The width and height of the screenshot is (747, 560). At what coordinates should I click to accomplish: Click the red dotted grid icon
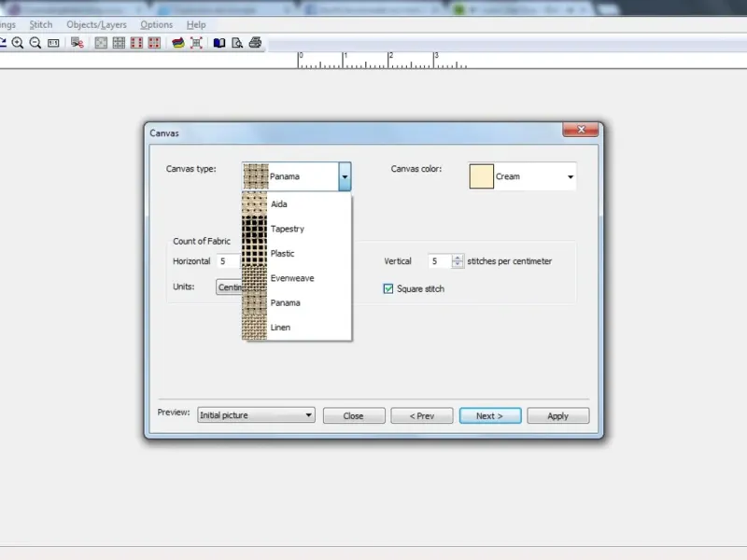point(154,43)
